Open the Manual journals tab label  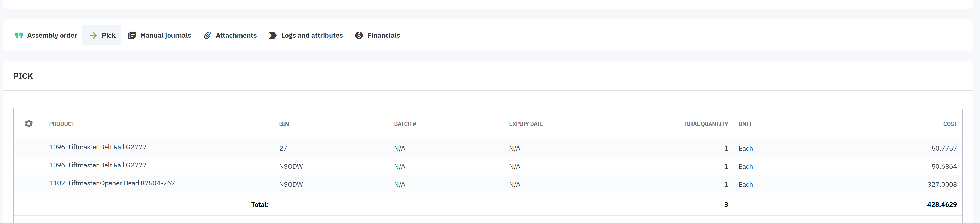point(165,35)
